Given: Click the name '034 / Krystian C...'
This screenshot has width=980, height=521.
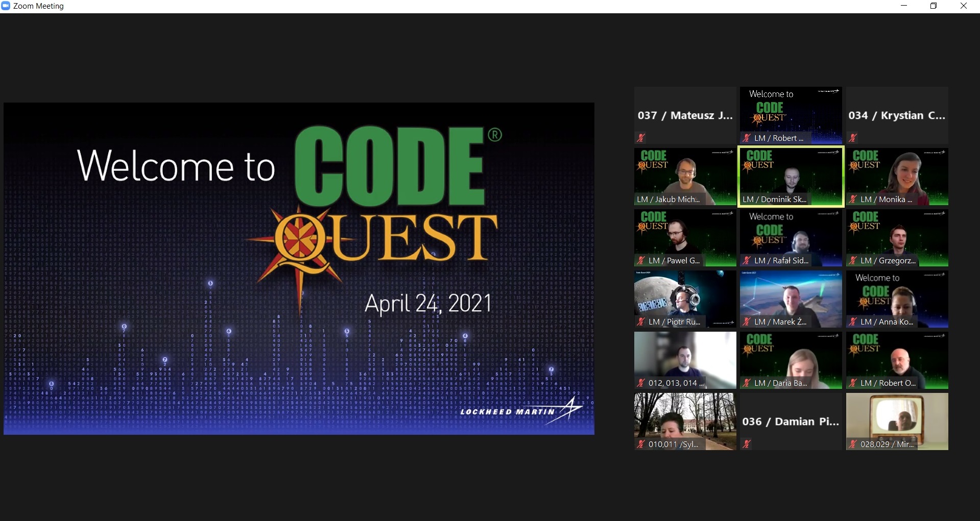Looking at the screenshot, I should pyautogui.click(x=897, y=115).
